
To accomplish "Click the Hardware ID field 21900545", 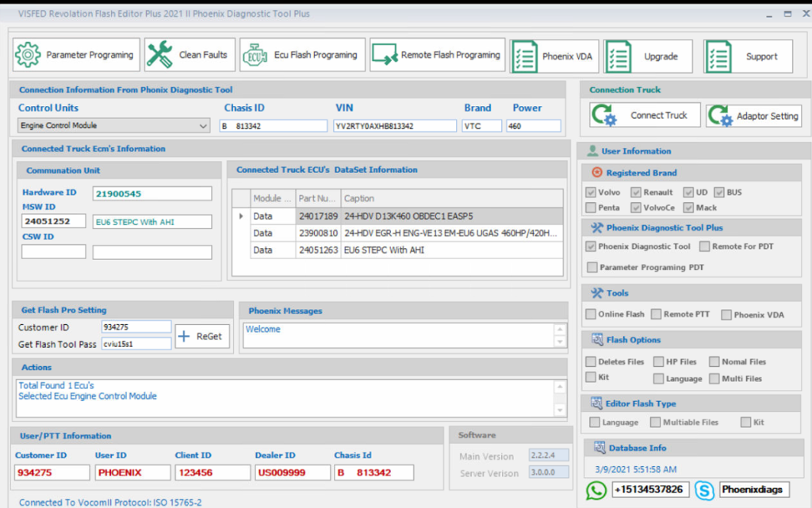I will pos(152,193).
